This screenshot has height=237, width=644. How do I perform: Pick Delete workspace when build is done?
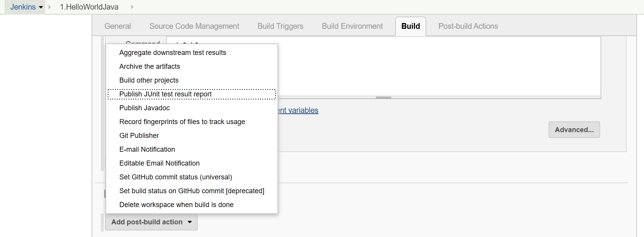(176, 205)
